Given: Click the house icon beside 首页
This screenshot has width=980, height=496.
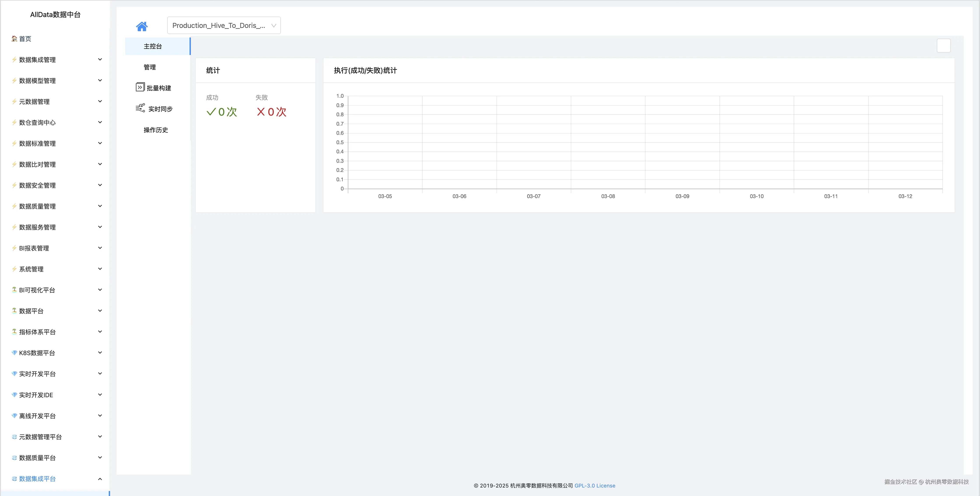Looking at the screenshot, I should click(14, 38).
